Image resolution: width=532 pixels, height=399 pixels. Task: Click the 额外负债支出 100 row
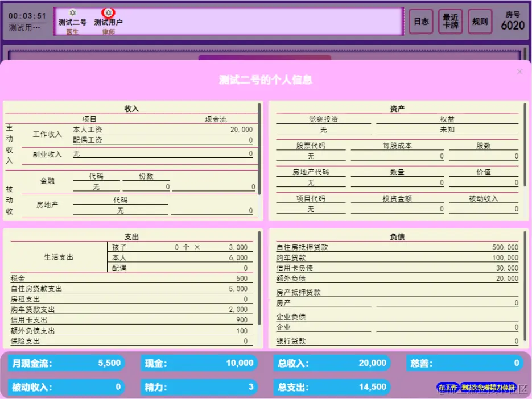131,331
